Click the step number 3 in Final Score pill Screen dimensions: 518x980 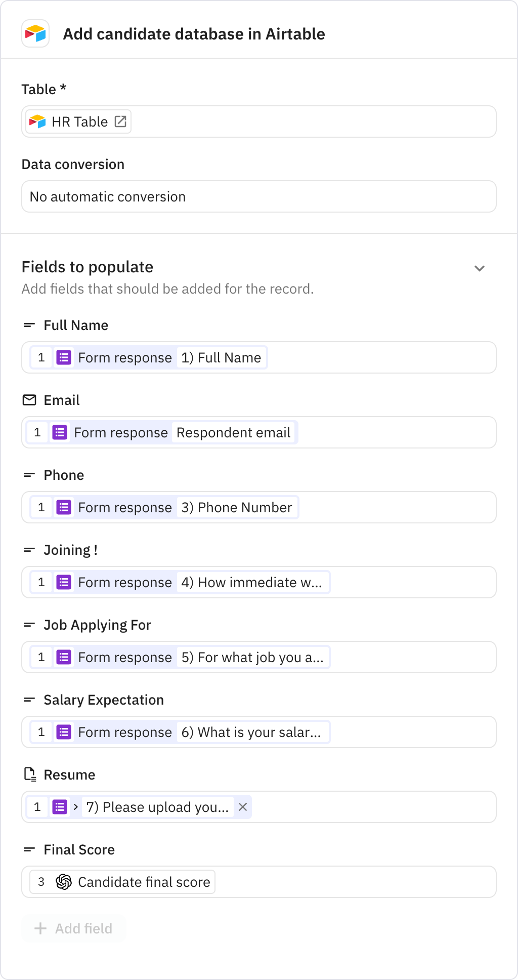(41, 882)
